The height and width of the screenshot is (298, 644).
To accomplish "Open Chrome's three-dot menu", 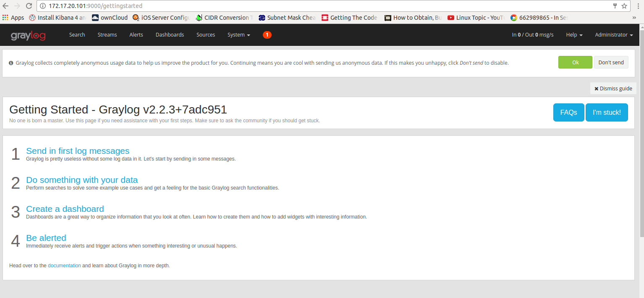I will 638,6.
